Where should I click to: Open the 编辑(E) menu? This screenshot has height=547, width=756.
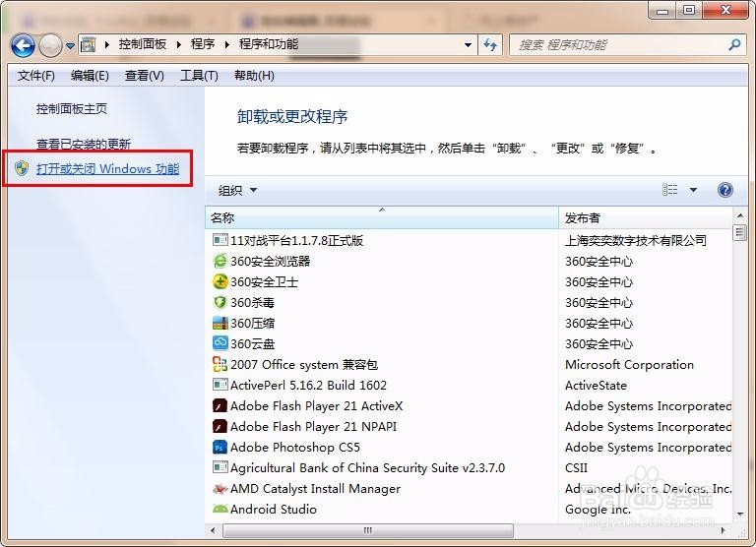click(90, 76)
